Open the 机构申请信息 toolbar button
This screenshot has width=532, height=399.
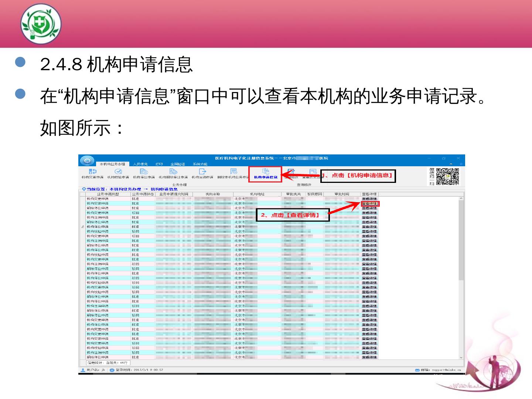(266, 174)
